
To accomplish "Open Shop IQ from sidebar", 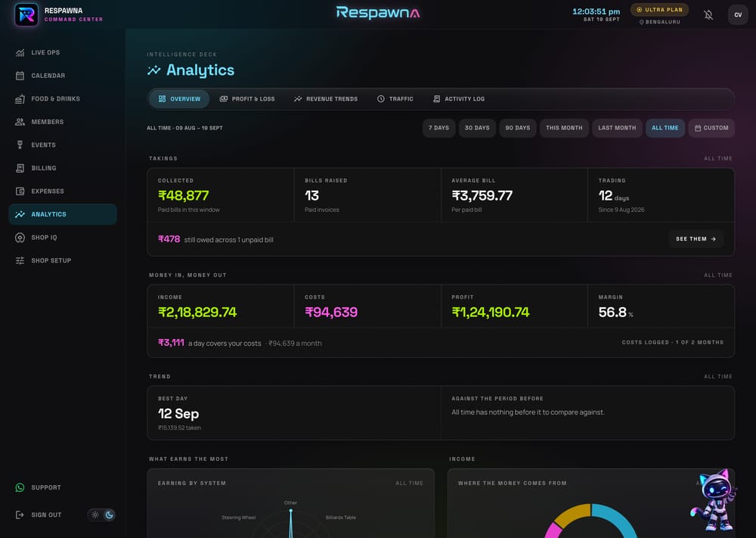I will click(x=63, y=238).
